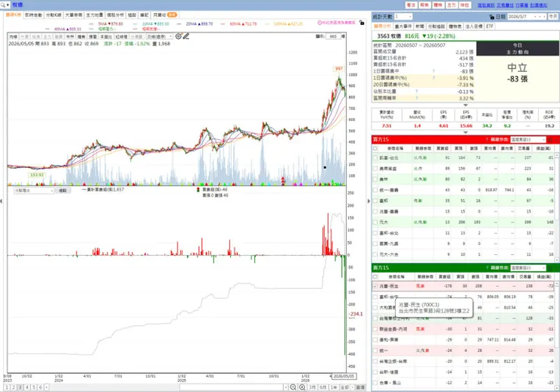Open the sub-chart indicator dropdown
Viewport: 560px width, 392px height.
pos(34,190)
